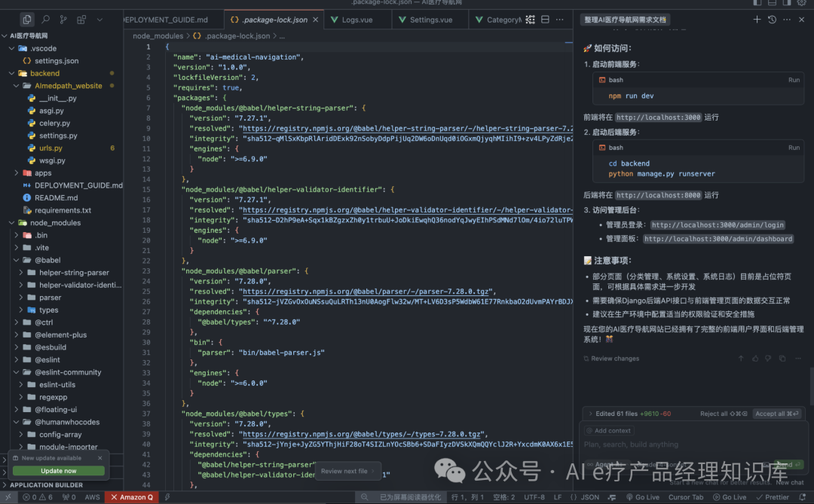Click the Prettier status bar item
This screenshot has height=504, width=814.
pyautogui.click(x=773, y=497)
